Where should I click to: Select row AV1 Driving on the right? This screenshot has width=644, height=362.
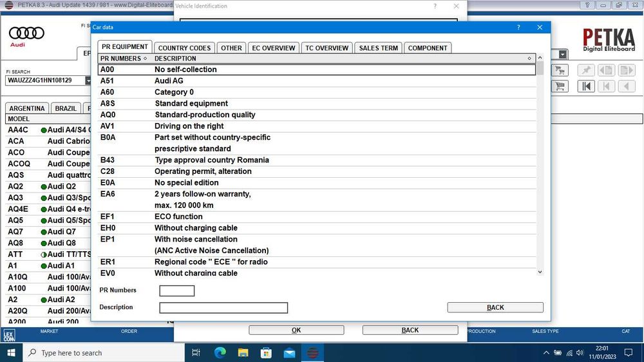[x=317, y=126]
